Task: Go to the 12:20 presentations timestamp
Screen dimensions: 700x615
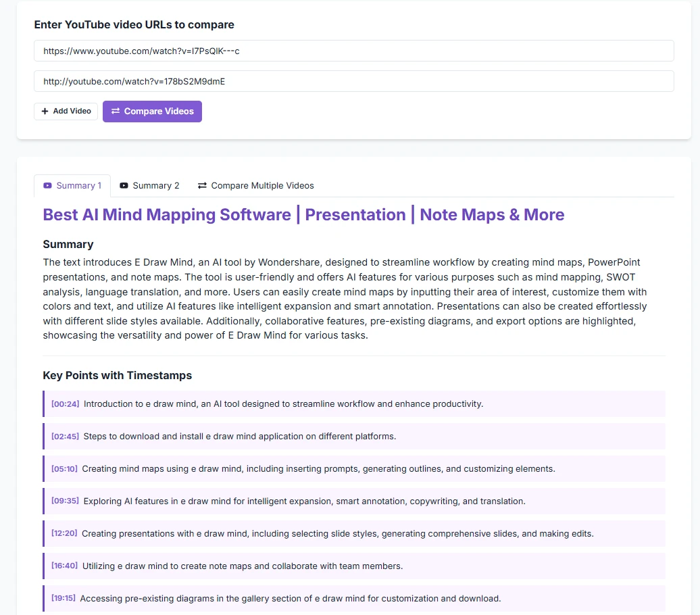Action: [64, 534]
